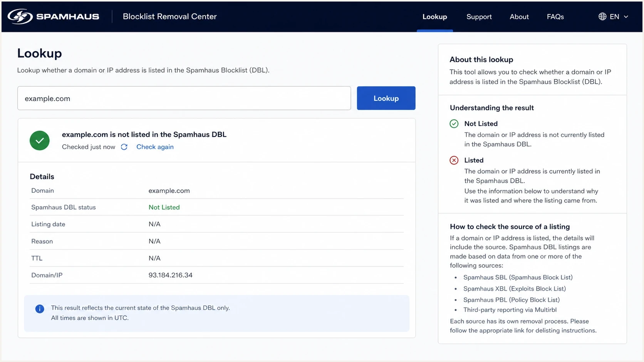Click the N/A value in Listing date row
Viewport: 644px width, 362px height.
(x=154, y=224)
